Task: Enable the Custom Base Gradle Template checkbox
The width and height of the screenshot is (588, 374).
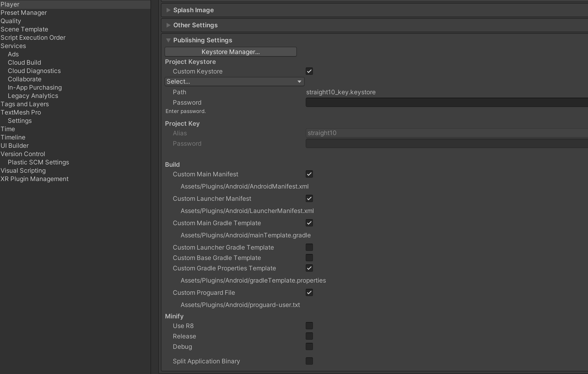Action: point(309,258)
